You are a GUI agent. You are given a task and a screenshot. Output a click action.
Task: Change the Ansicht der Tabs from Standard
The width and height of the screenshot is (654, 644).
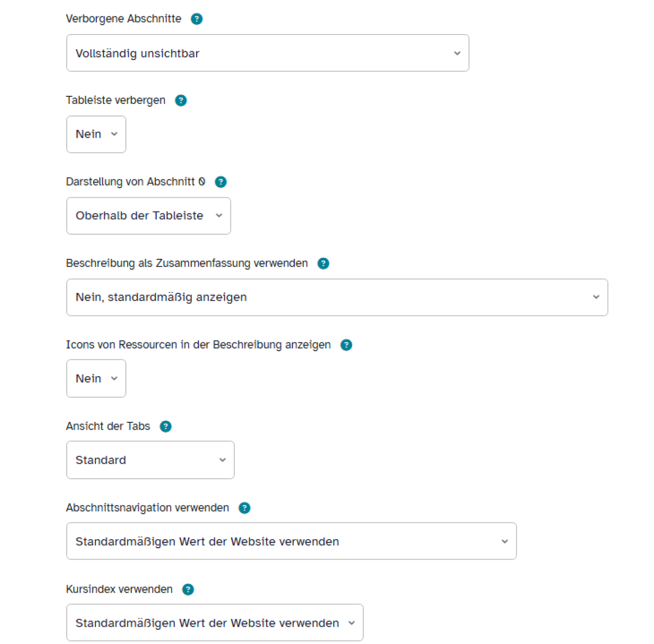point(150,460)
